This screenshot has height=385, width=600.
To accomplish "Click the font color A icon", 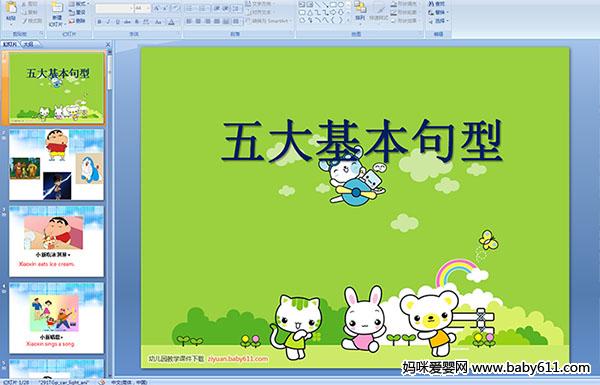I will tap(171, 22).
